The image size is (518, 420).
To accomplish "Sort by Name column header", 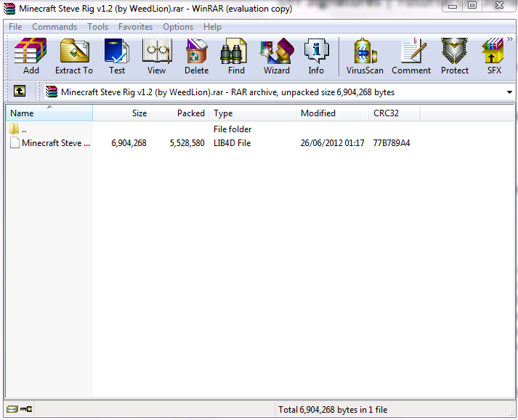I will [49, 113].
